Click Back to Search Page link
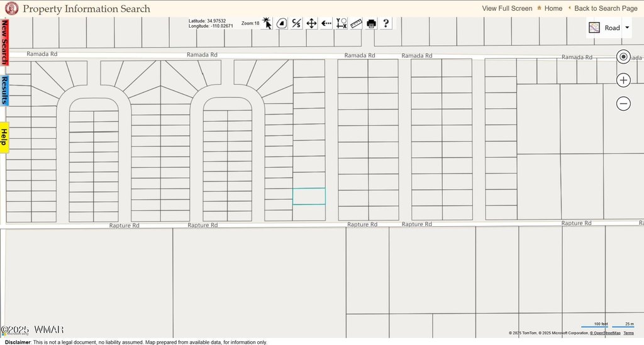This screenshot has height=345, width=644. 605,8
